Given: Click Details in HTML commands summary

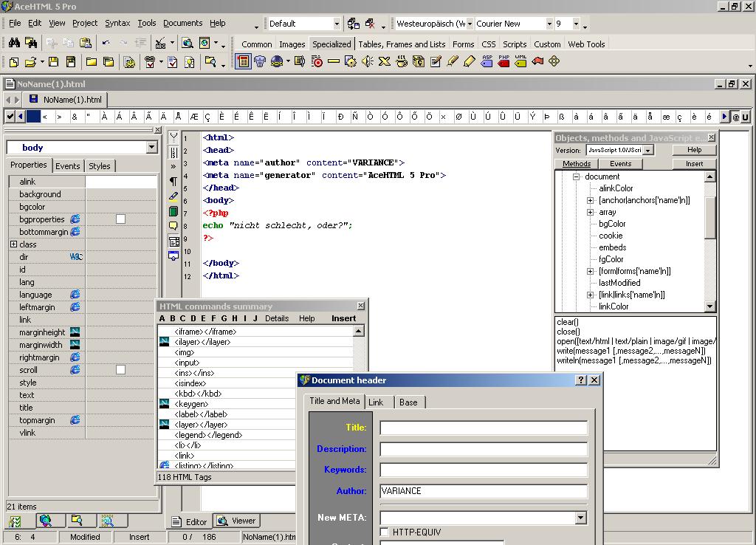Looking at the screenshot, I should [x=277, y=319].
